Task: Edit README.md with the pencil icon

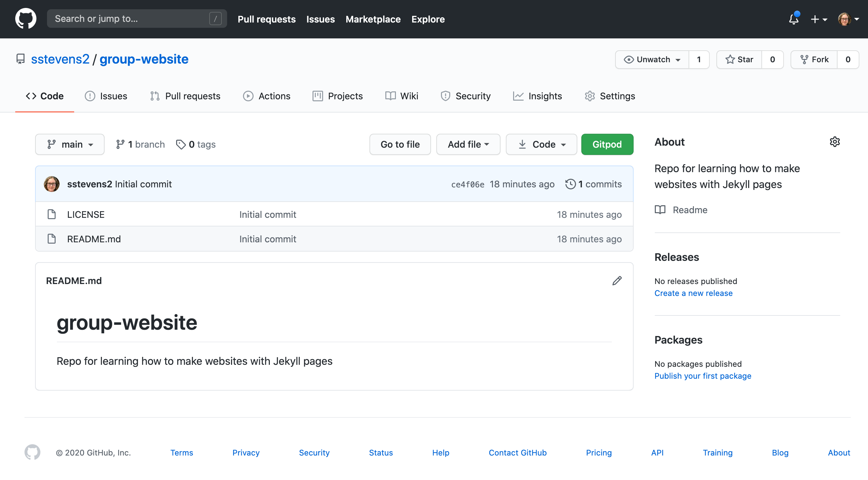Action: click(x=617, y=281)
